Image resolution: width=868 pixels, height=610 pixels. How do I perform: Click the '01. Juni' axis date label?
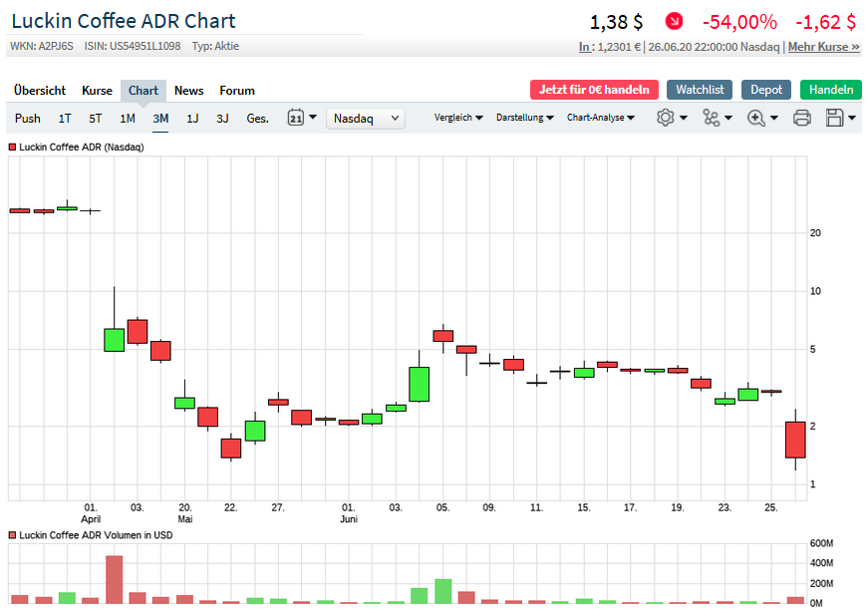[x=348, y=513]
